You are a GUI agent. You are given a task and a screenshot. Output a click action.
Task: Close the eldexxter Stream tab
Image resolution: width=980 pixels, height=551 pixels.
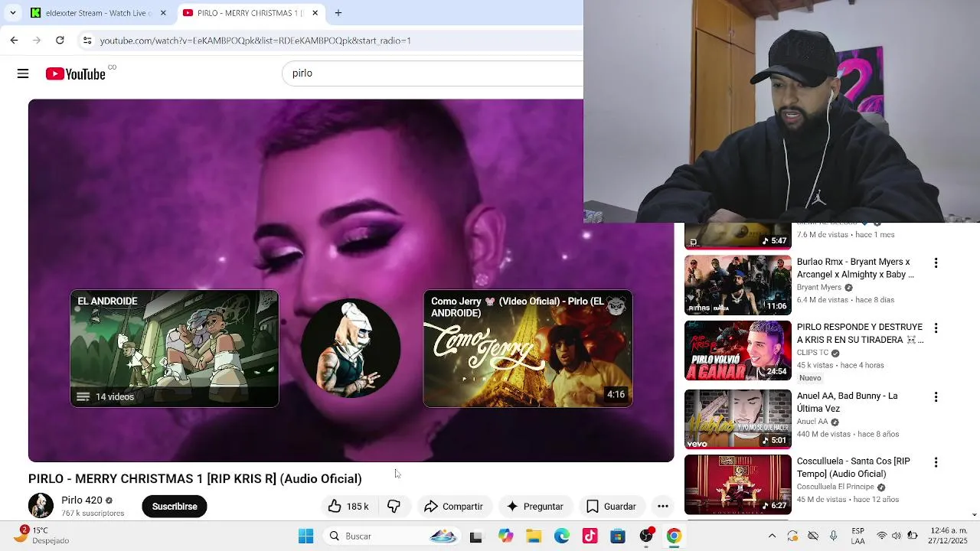163,13
